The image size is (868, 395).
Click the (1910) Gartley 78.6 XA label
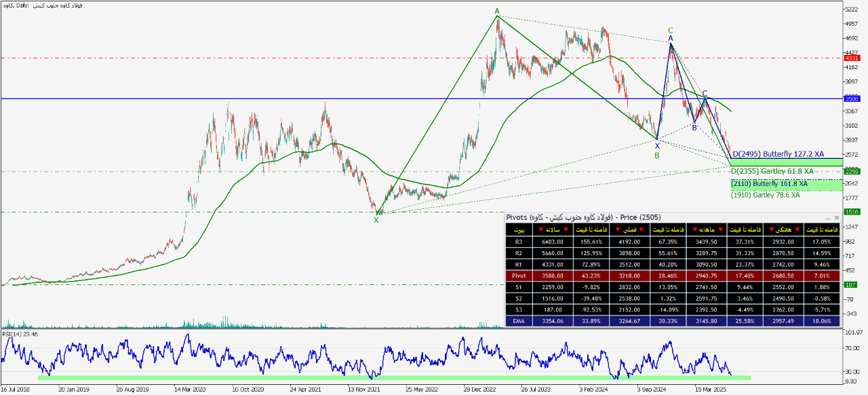(x=765, y=195)
